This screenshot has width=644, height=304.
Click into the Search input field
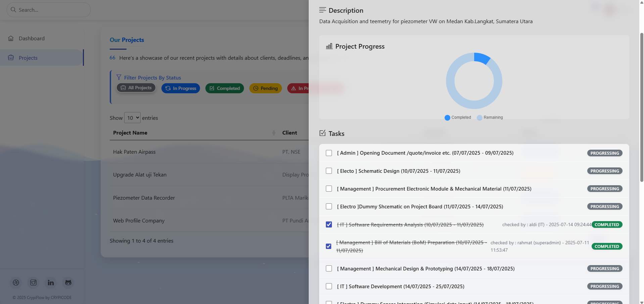pos(52,10)
